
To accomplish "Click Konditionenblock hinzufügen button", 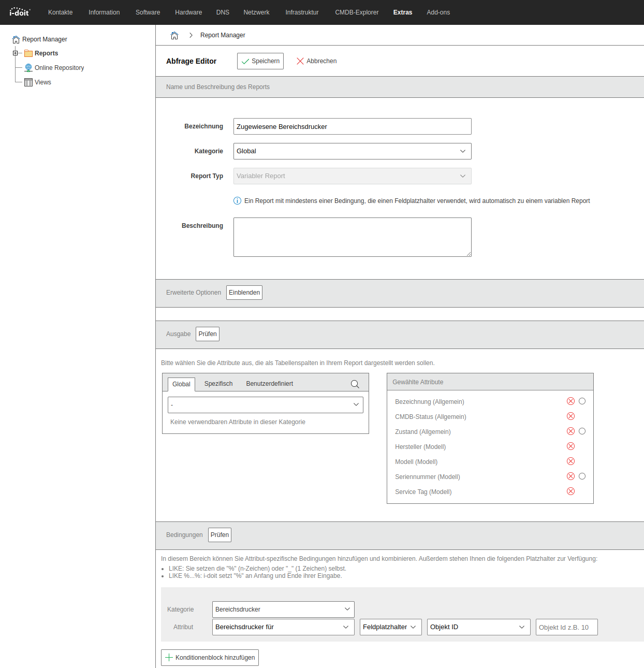I will click(210, 658).
